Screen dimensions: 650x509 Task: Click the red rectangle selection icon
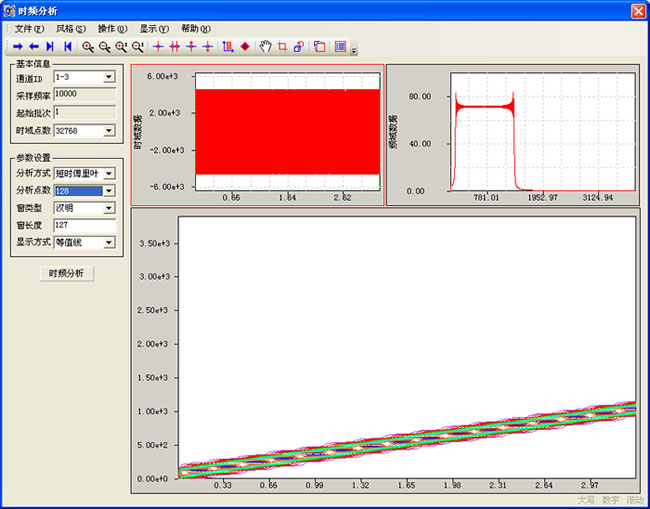[281, 46]
